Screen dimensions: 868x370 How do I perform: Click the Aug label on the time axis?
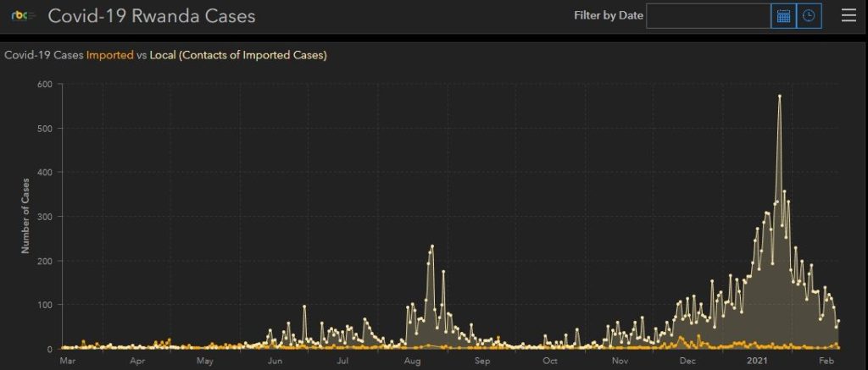pos(413,362)
